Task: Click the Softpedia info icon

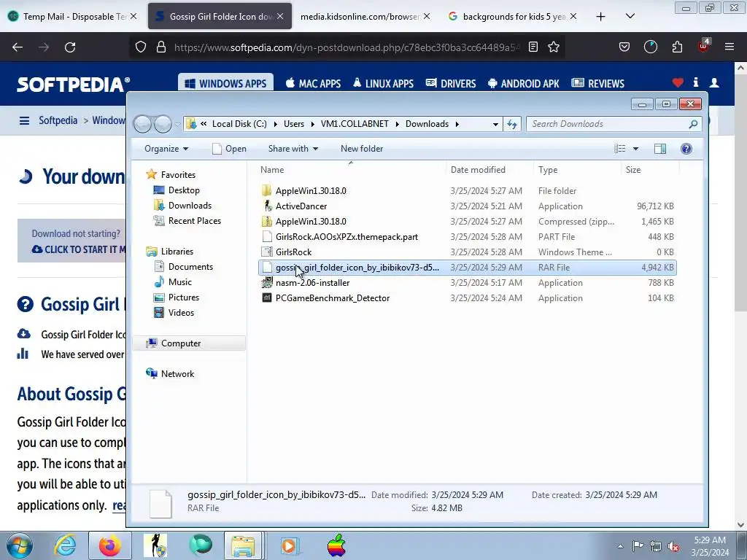Action: point(696,82)
